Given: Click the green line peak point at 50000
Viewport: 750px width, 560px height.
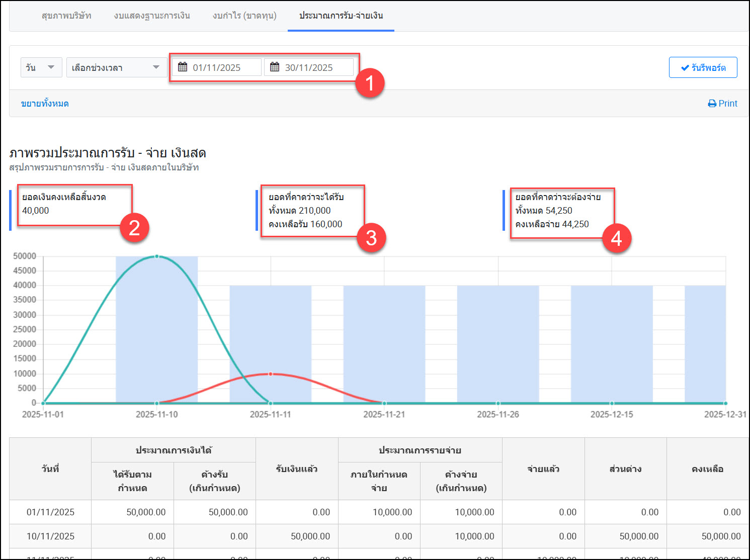Looking at the screenshot, I should [157, 256].
